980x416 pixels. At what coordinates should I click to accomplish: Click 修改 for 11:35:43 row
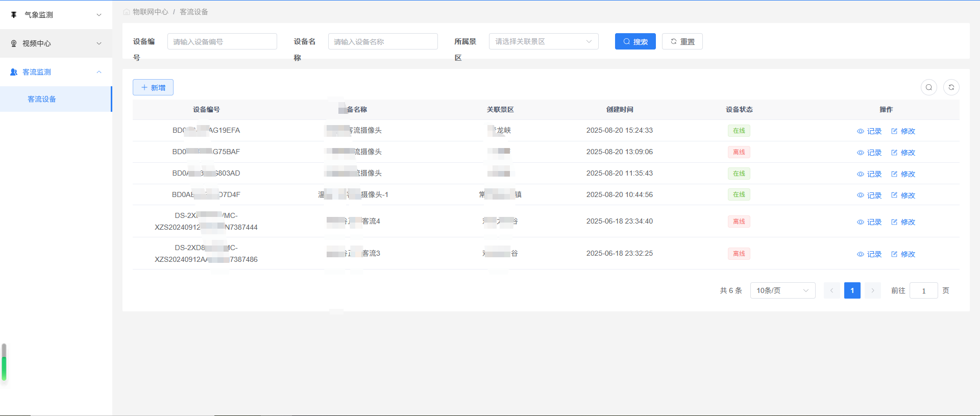(x=903, y=174)
